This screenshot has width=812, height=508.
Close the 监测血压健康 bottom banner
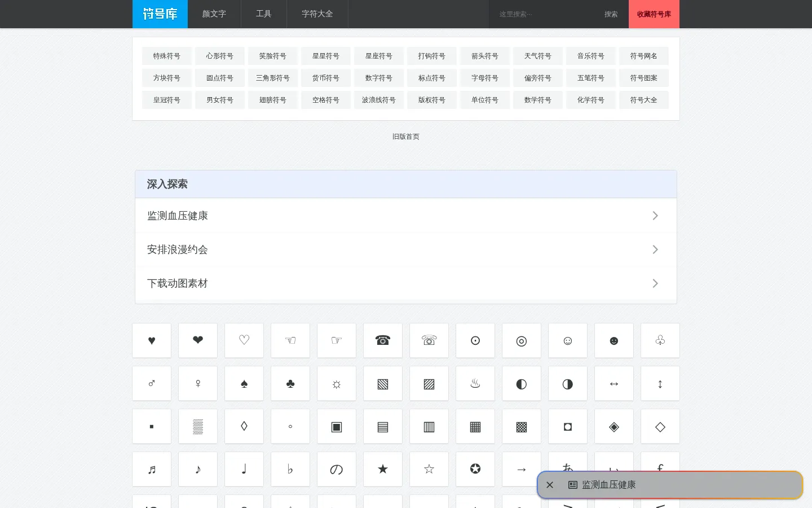click(550, 485)
